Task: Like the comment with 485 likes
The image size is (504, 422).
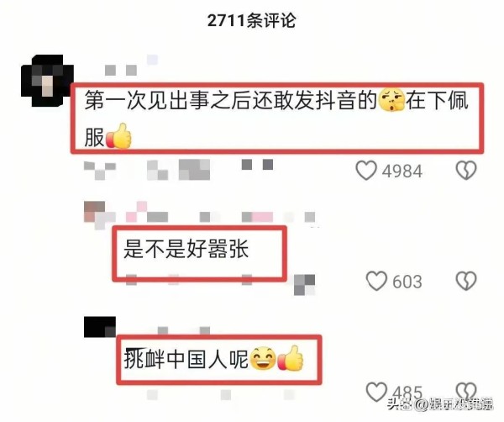Action: pyautogui.click(x=376, y=392)
